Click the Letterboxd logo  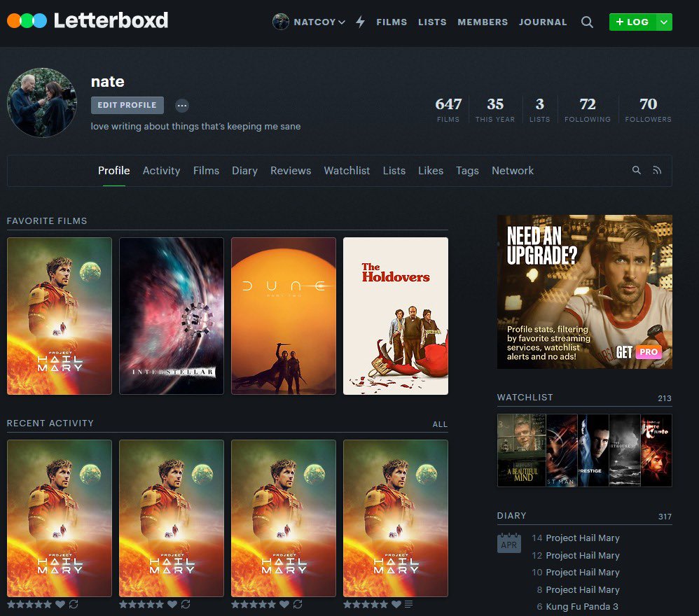click(88, 20)
